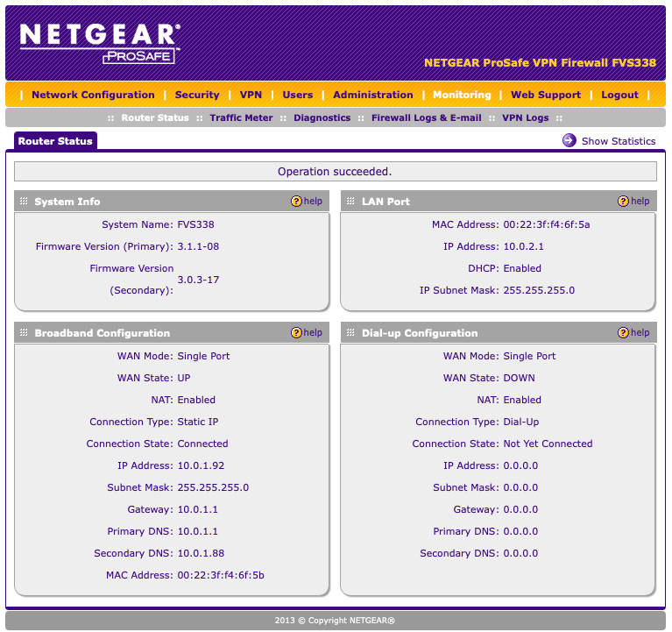
Task: Open the Security menu
Action: 197,95
